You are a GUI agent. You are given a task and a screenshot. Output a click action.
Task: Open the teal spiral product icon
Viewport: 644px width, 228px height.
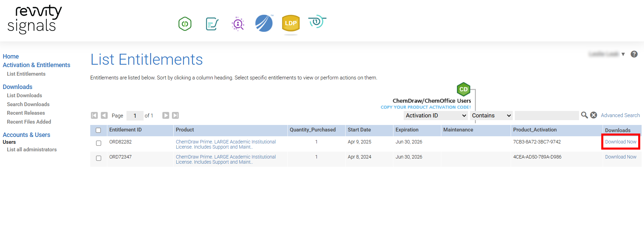pyautogui.click(x=317, y=22)
